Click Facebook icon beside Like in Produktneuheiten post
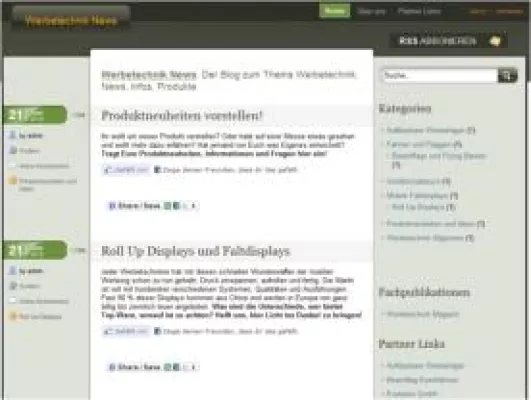 click(157, 169)
